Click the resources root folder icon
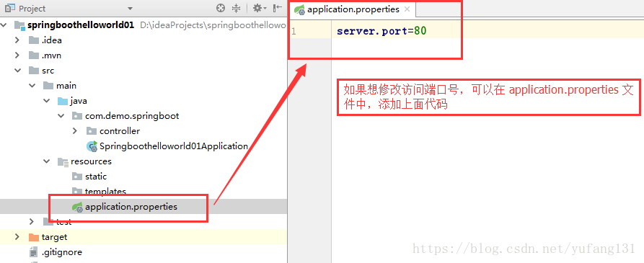 coord(63,161)
